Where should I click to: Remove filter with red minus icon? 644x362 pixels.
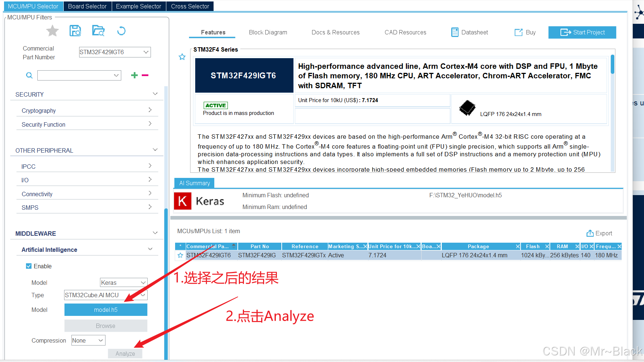coord(145,75)
